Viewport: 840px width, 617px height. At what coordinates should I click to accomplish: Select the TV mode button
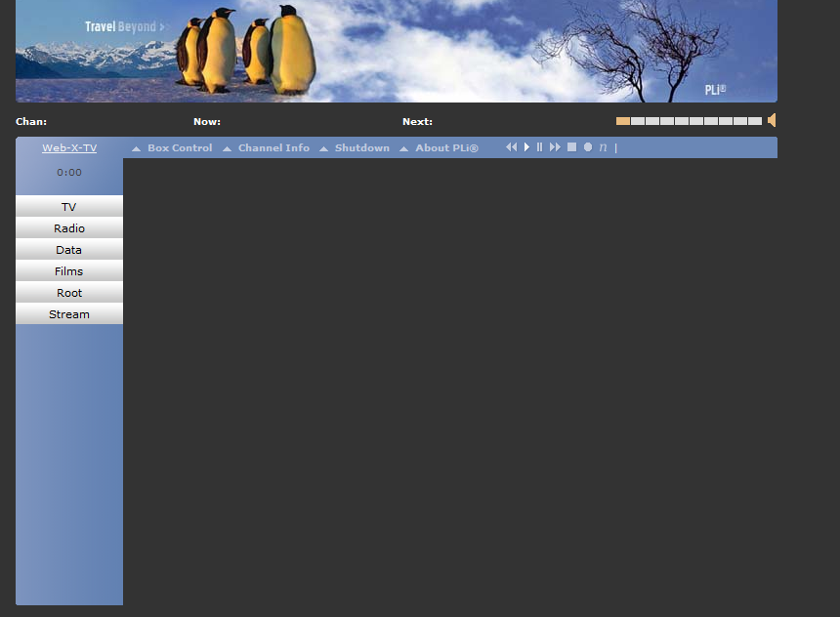(69, 207)
